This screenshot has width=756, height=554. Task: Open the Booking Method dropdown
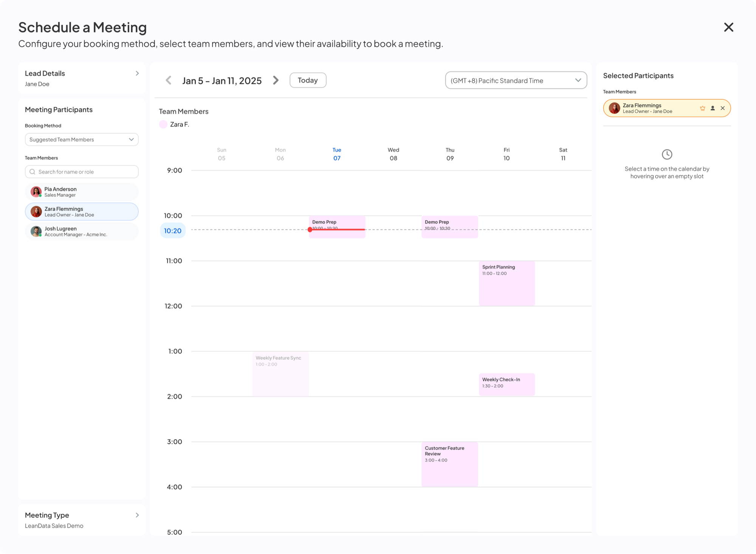click(82, 139)
